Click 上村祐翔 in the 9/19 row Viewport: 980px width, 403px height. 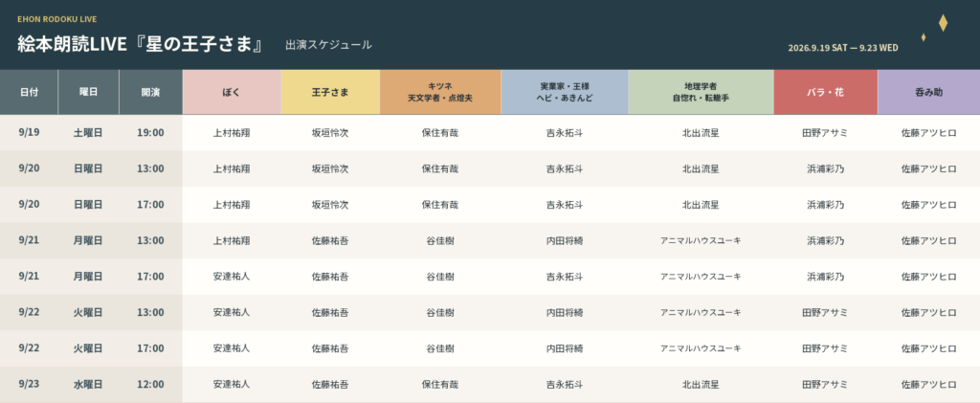click(x=232, y=132)
